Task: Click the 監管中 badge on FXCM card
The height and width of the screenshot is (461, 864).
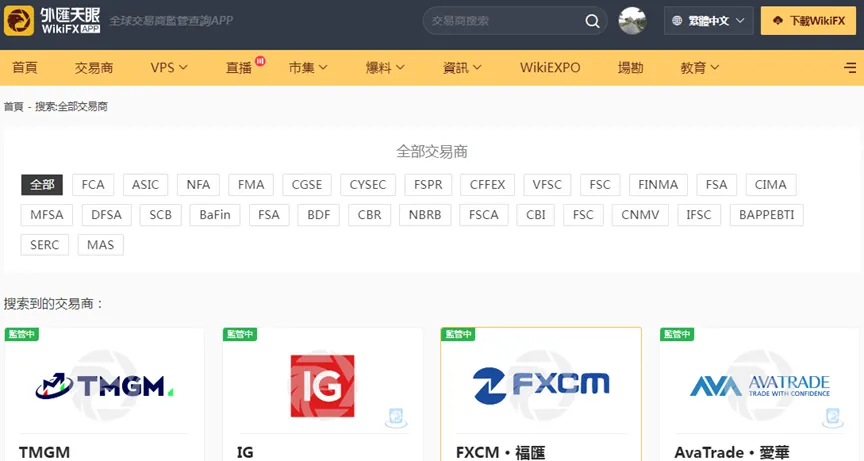Action: coord(458,334)
